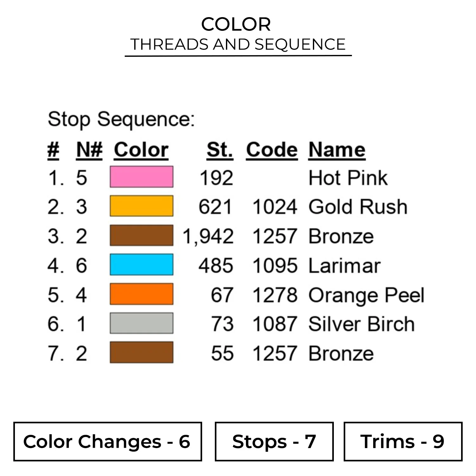Click the Color Changes - 6 box

108,441
